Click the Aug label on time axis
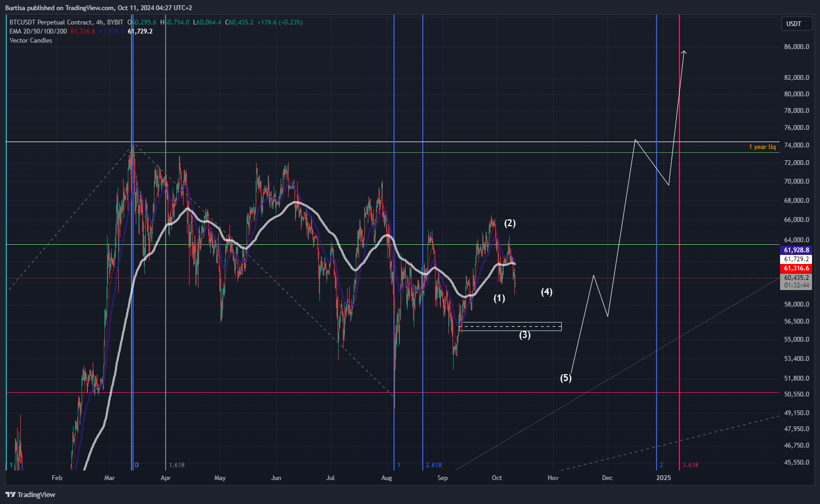Image resolution: width=820 pixels, height=504 pixels. click(387, 478)
